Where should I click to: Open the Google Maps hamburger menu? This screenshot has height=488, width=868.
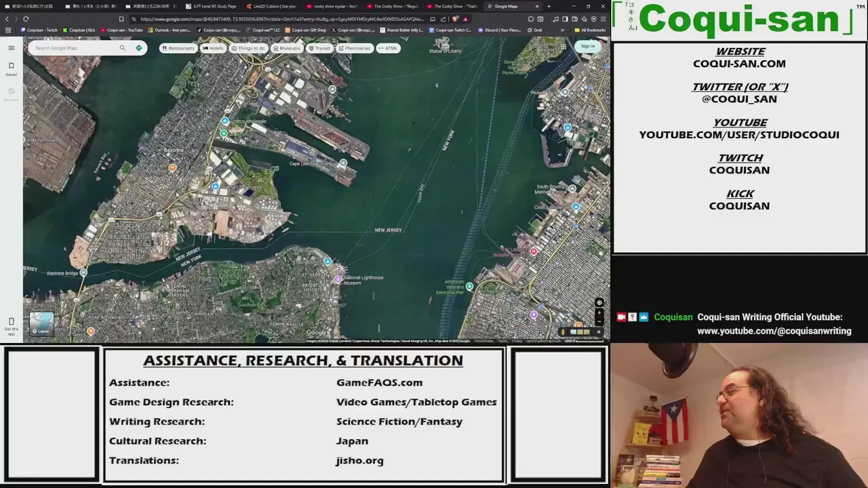pos(11,48)
